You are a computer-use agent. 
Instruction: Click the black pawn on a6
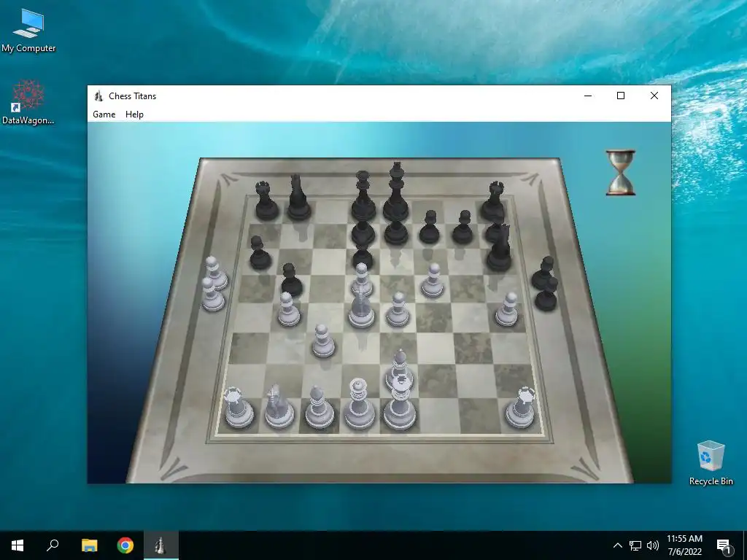(260, 253)
